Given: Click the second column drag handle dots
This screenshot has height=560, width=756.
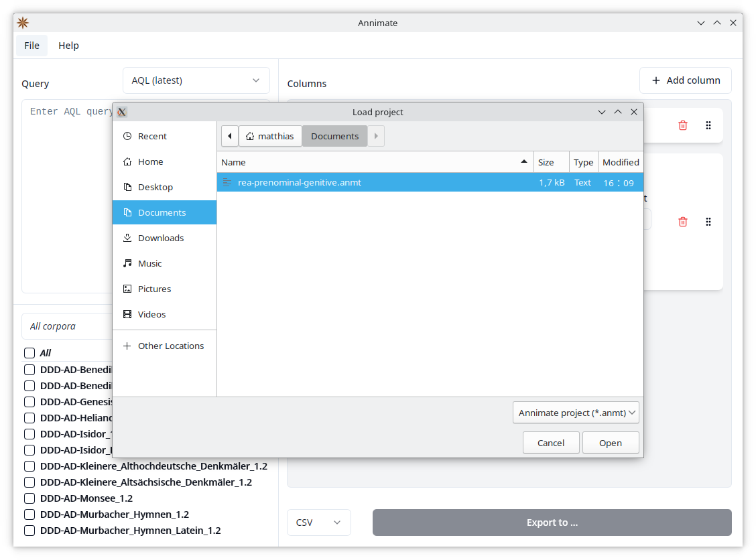Looking at the screenshot, I should coord(708,222).
